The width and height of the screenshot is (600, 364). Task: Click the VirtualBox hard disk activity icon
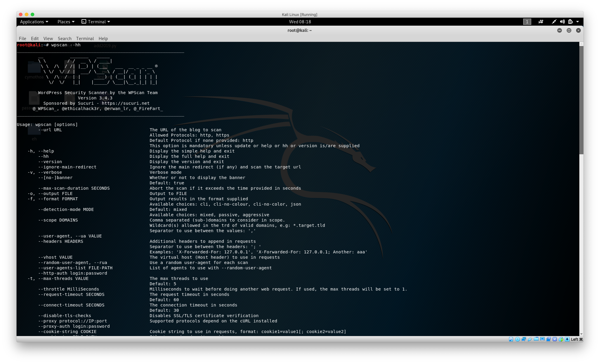coord(511,339)
